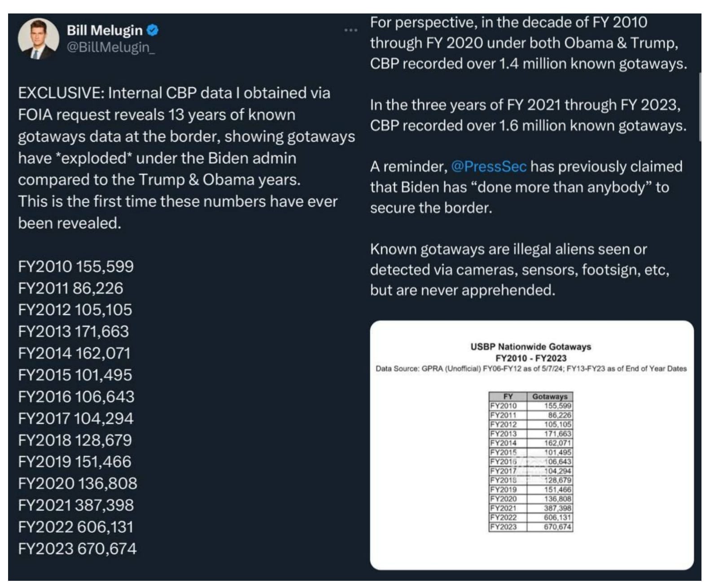Open the three-dot more options menu

coord(351,30)
